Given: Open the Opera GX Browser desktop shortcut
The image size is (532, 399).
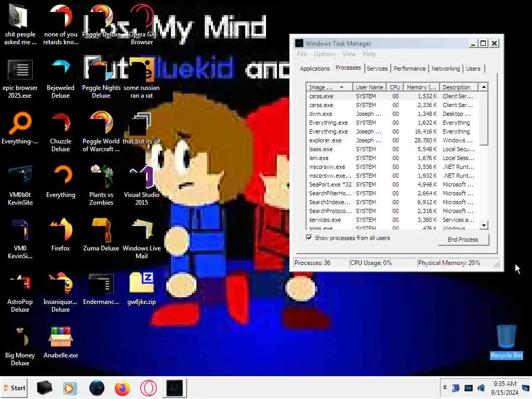Looking at the screenshot, I should point(142,25).
